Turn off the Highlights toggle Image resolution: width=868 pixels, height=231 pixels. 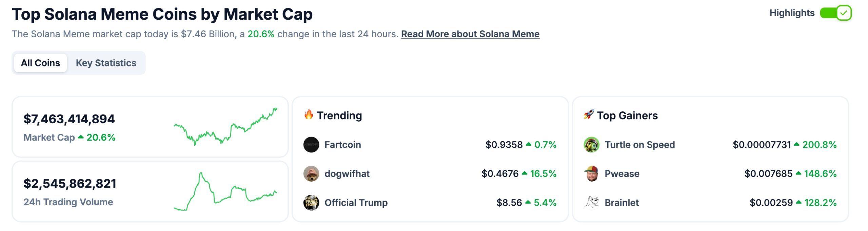[x=835, y=13]
